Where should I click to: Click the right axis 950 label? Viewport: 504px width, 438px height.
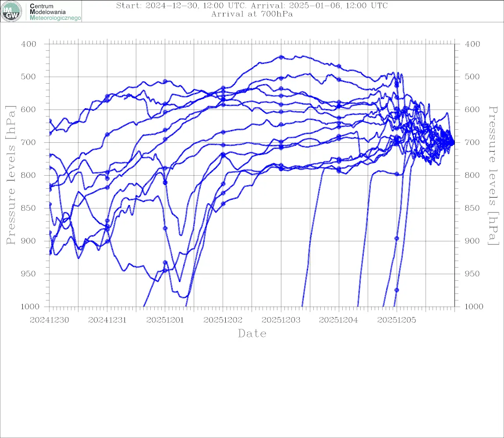(472, 273)
